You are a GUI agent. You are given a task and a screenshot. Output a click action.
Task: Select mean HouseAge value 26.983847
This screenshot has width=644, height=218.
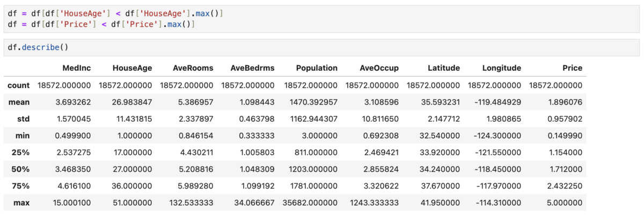click(x=132, y=102)
